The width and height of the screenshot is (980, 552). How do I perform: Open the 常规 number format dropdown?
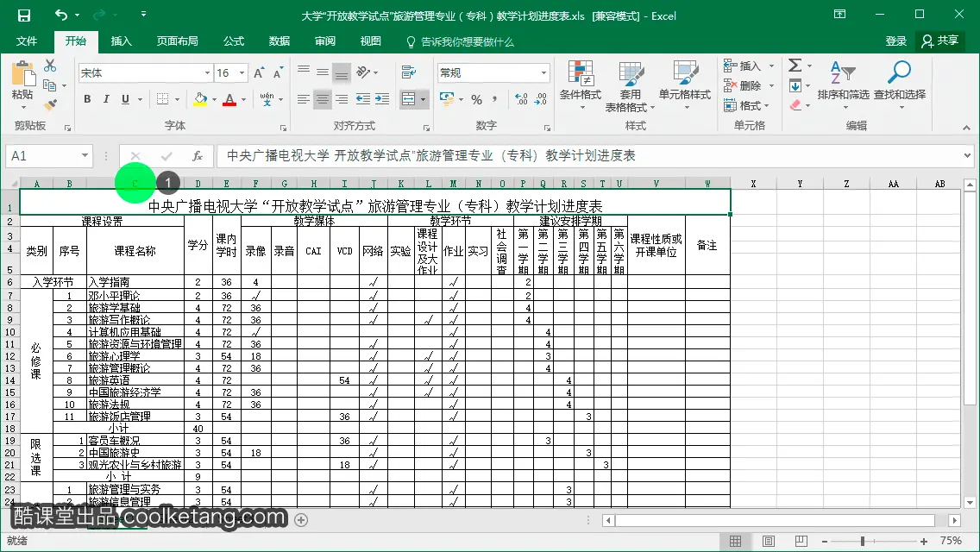pyautogui.click(x=543, y=72)
